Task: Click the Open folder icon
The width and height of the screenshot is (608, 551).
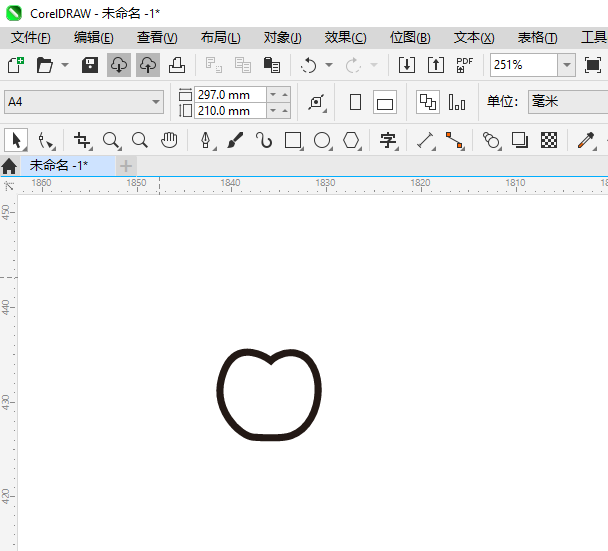Action: coord(45,65)
